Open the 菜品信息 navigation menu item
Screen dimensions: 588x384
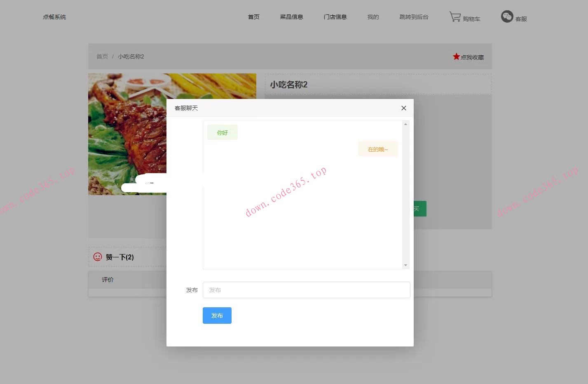(x=291, y=17)
